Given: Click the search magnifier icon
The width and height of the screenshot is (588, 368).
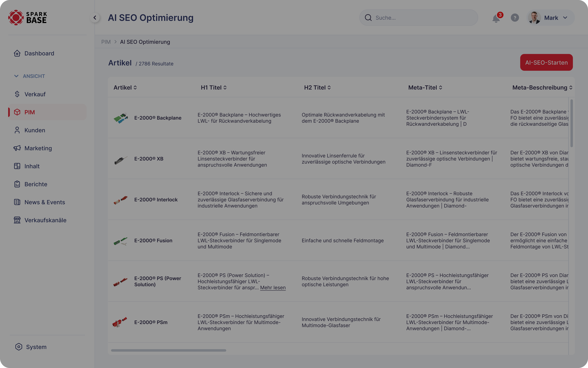Looking at the screenshot, I should [x=368, y=17].
